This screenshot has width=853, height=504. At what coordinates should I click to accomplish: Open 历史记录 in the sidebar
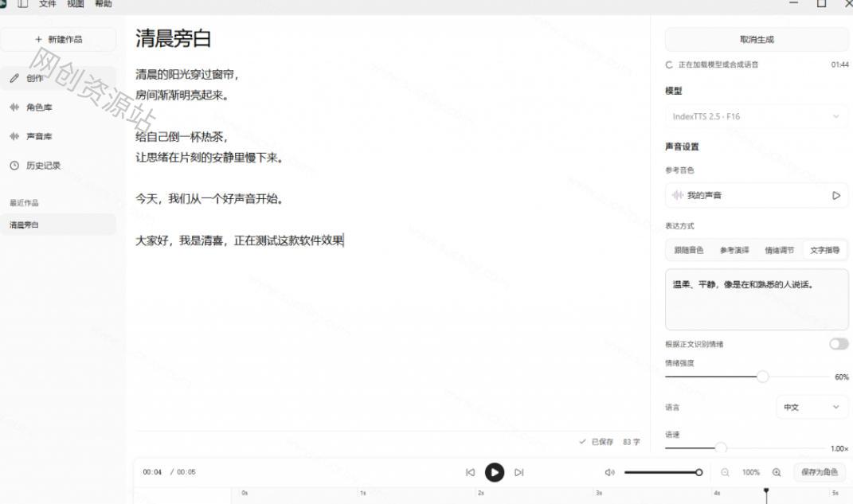point(58,166)
